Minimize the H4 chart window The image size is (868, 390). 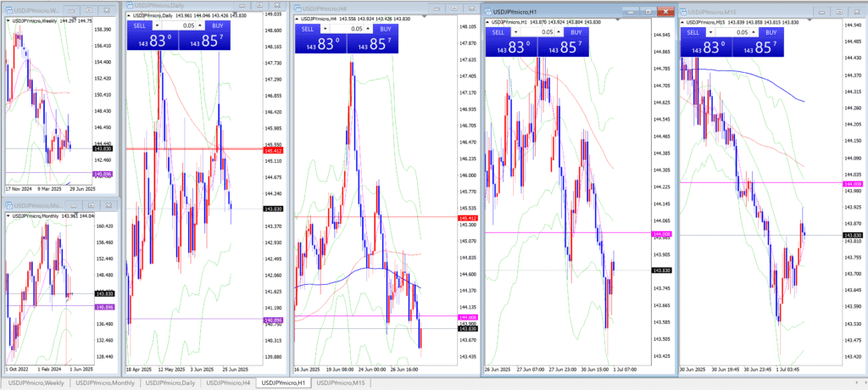tap(437, 8)
